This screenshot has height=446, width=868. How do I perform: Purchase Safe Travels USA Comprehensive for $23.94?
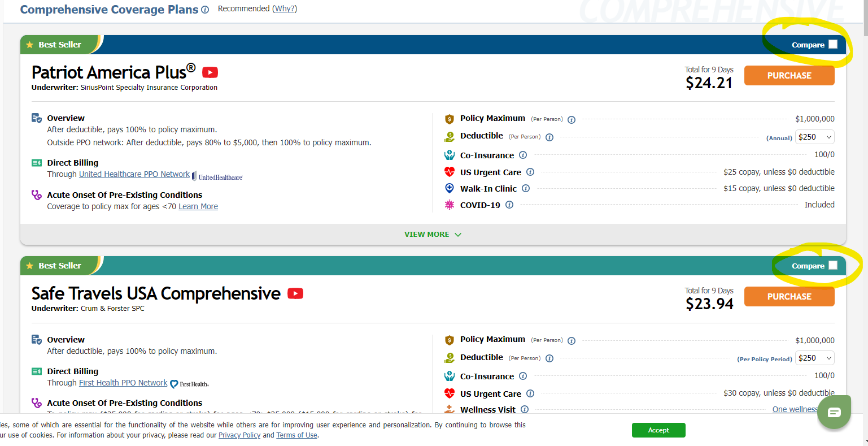pyautogui.click(x=789, y=297)
